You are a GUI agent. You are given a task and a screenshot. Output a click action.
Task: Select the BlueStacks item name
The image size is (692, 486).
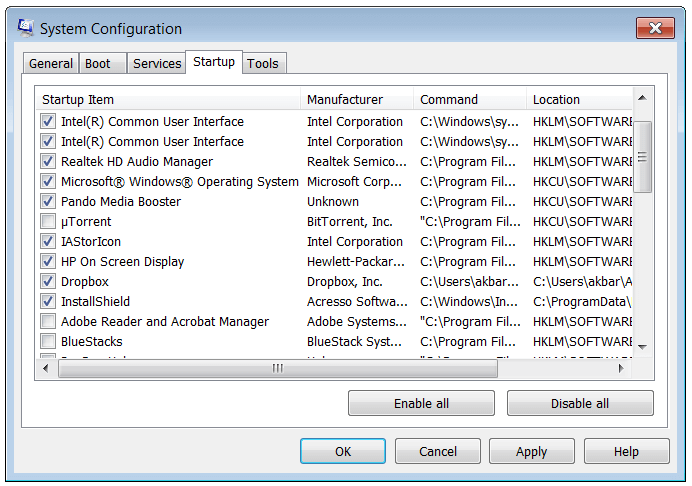pyautogui.click(x=92, y=342)
